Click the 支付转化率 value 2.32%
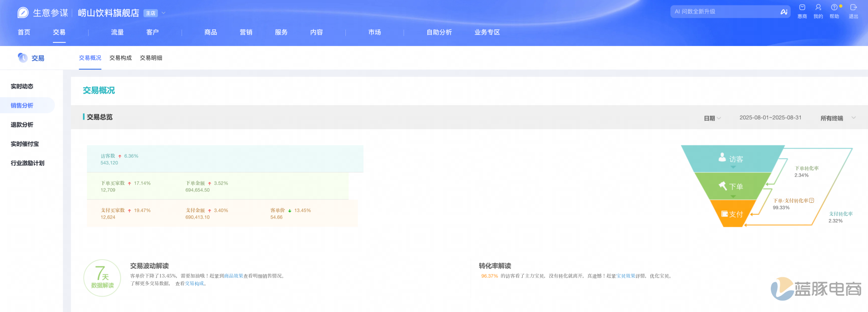Screen dimensions: 868x312 pyautogui.click(x=835, y=221)
